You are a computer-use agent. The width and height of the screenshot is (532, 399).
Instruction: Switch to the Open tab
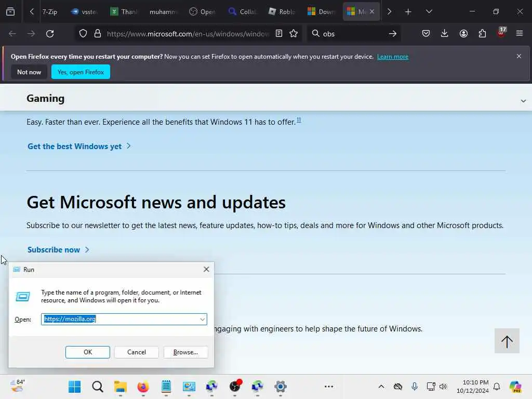pos(203,12)
